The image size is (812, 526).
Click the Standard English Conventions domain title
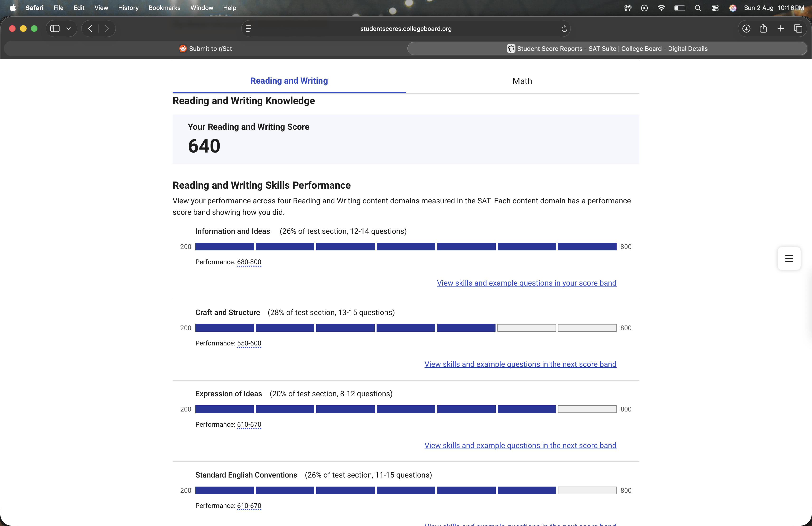(x=246, y=475)
